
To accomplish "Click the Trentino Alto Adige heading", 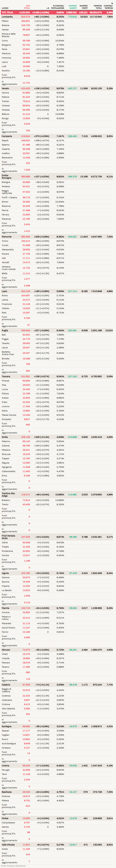I will click(8, 495).
